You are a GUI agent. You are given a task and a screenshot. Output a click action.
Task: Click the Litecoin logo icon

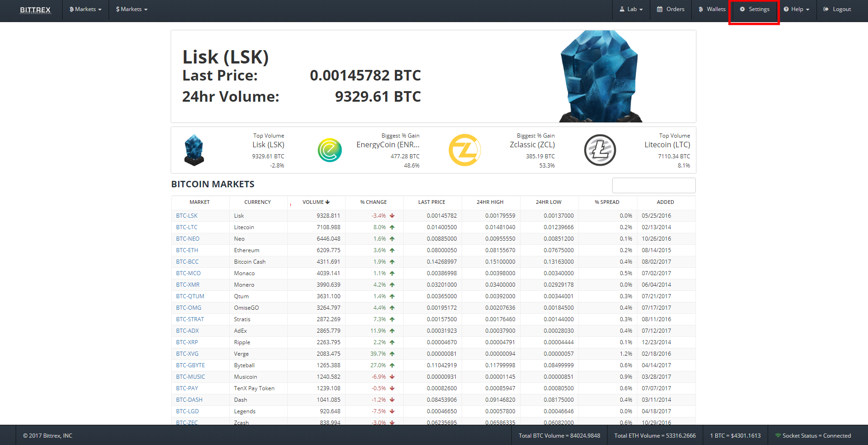(x=600, y=150)
